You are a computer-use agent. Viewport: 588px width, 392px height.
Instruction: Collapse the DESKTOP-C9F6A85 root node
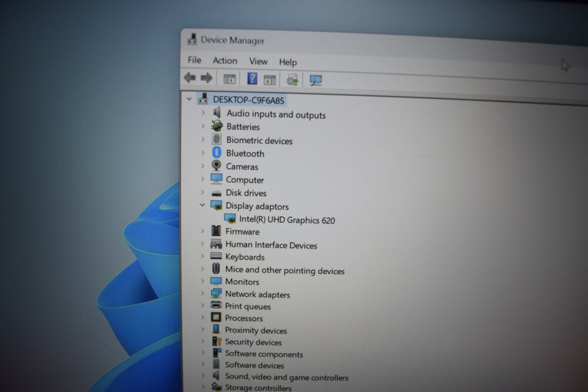189,99
